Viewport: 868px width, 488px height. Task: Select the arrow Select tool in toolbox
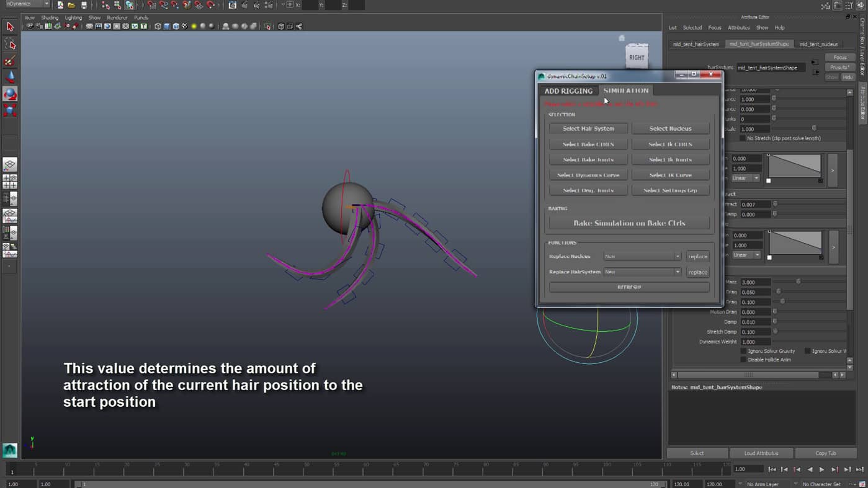10,27
